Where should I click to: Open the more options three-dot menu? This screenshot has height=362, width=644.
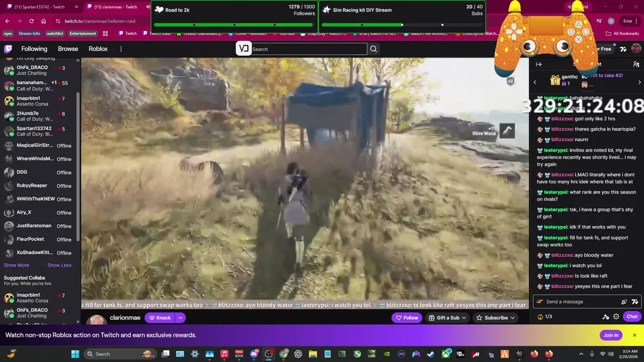[121, 49]
